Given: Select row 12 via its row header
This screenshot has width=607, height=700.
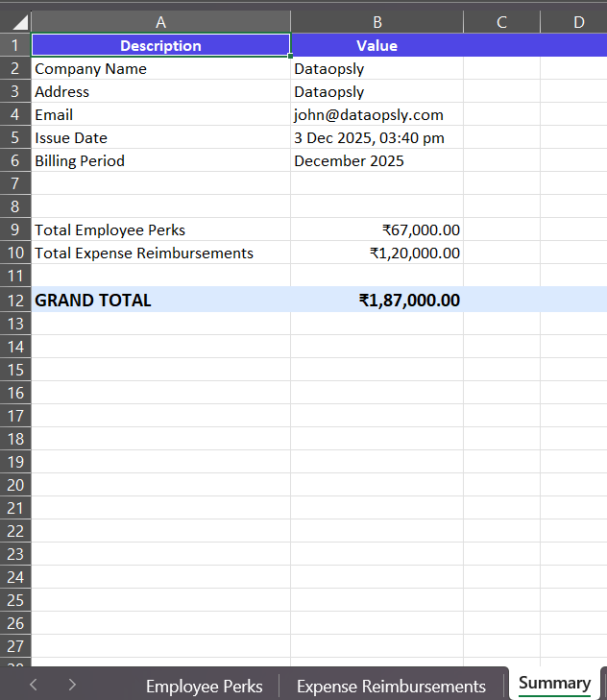Looking at the screenshot, I should click(x=15, y=300).
